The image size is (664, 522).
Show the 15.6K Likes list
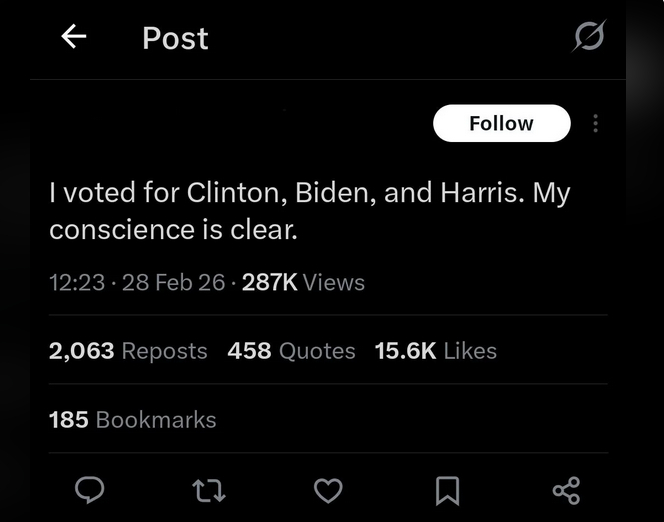(435, 351)
